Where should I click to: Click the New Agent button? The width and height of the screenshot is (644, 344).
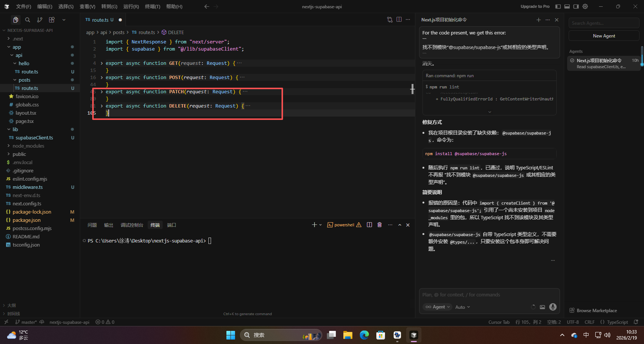pyautogui.click(x=604, y=36)
